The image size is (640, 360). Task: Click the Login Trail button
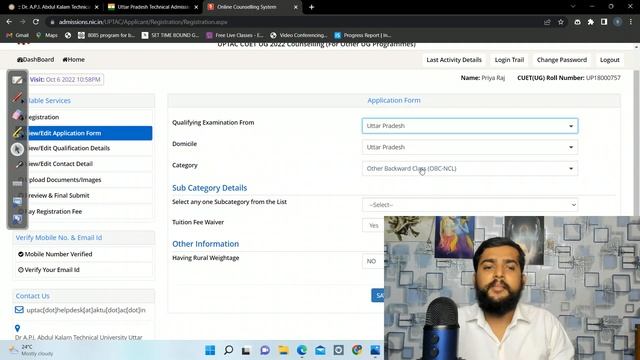point(509,60)
